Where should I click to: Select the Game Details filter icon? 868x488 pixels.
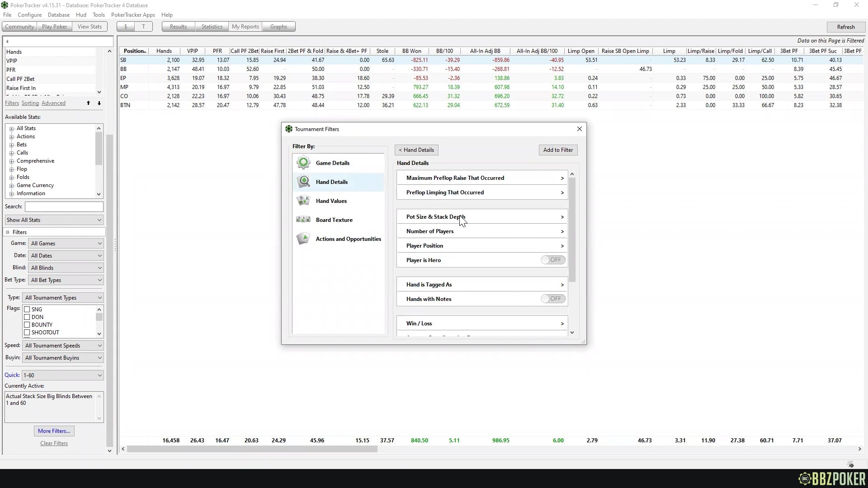tap(303, 163)
